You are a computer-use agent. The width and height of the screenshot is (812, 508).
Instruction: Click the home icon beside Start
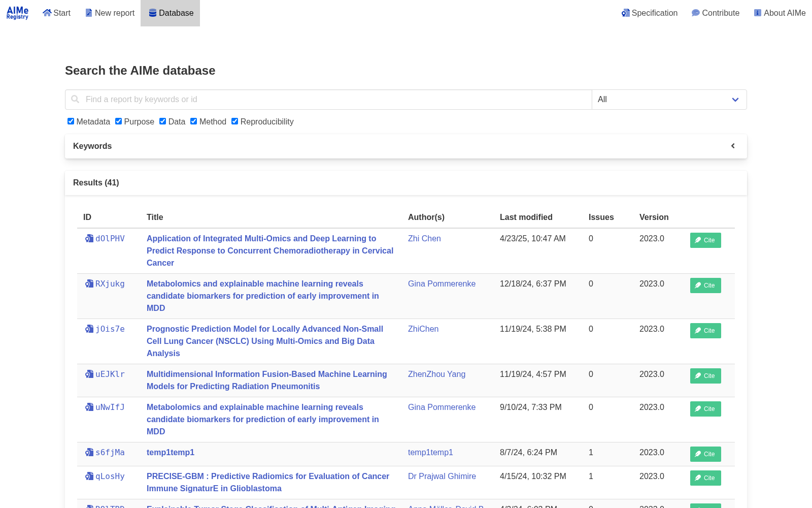47,13
